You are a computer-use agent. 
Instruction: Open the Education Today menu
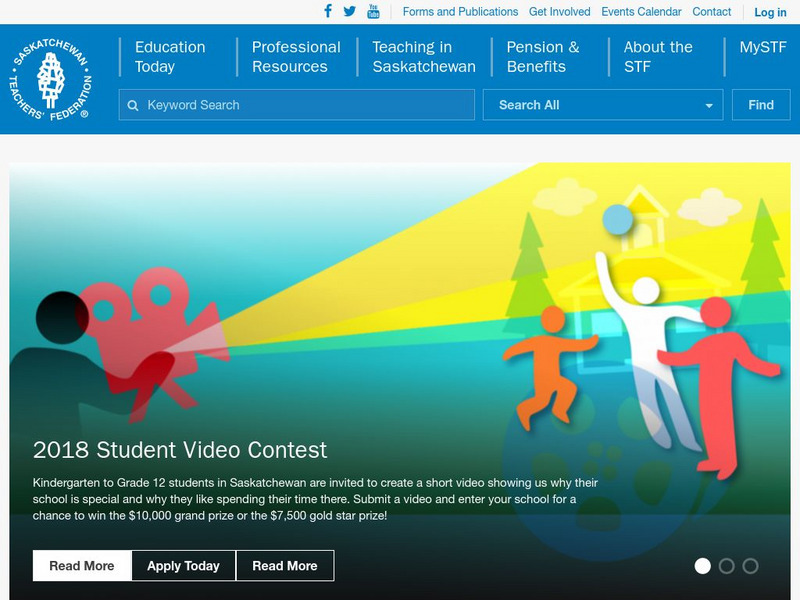pos(170,57)
